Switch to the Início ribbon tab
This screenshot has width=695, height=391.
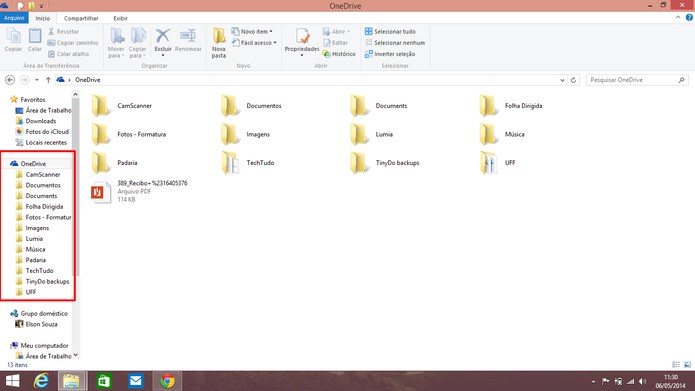[43, 18]
